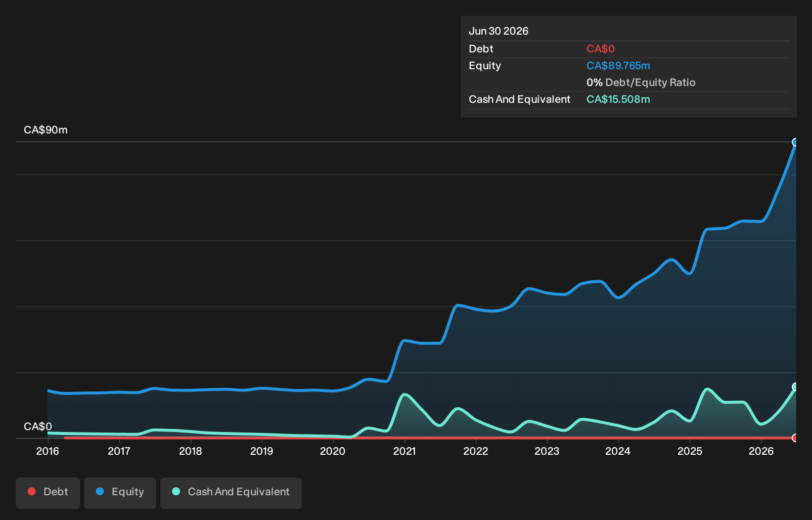Click the 2020 x-axis label
The image size is (812, 520).
coord(333,451)
